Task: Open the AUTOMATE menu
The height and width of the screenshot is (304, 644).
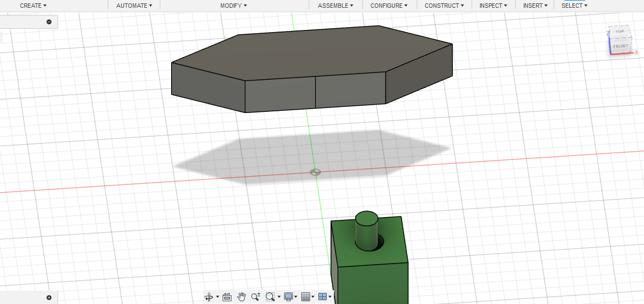Action: pos(135,6)
